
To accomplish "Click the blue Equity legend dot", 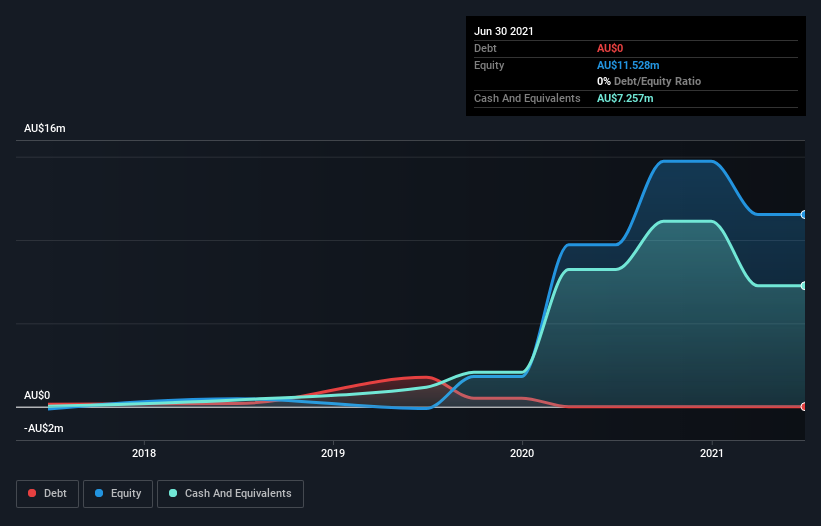I will click(99, 493).
